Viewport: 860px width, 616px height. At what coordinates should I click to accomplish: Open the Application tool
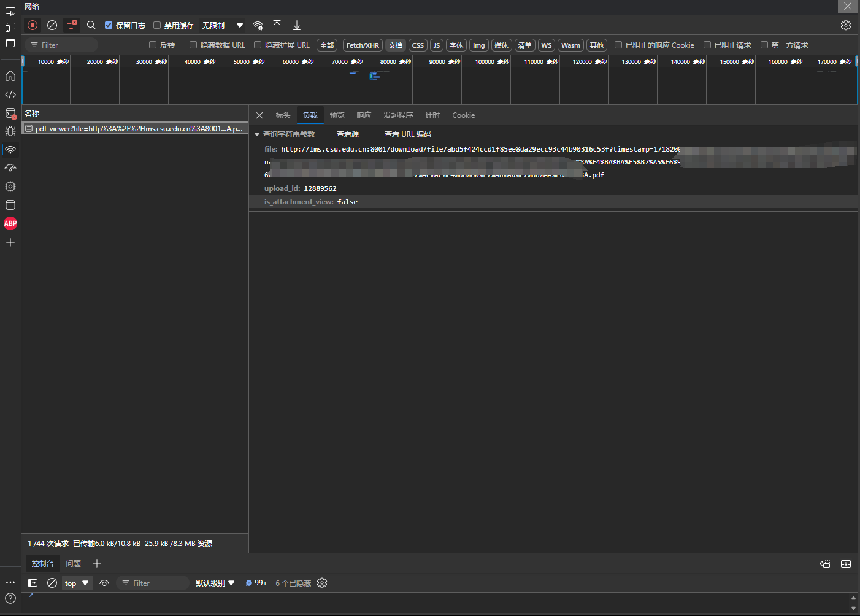[x=10, y=205]
